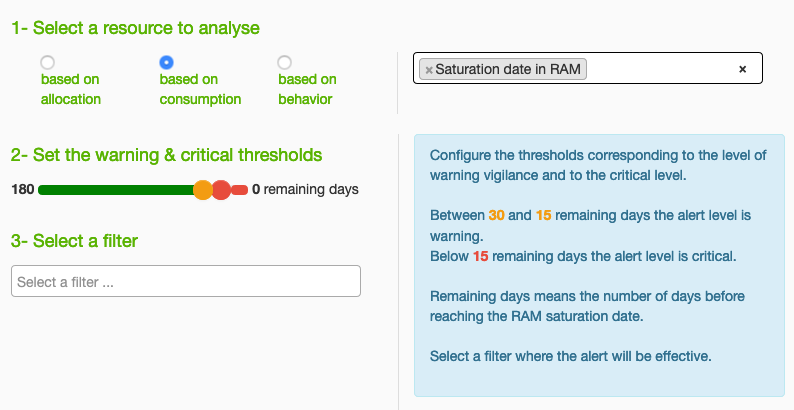Click the red end segment of slider track
794x410 pixels.
(240, 190)
